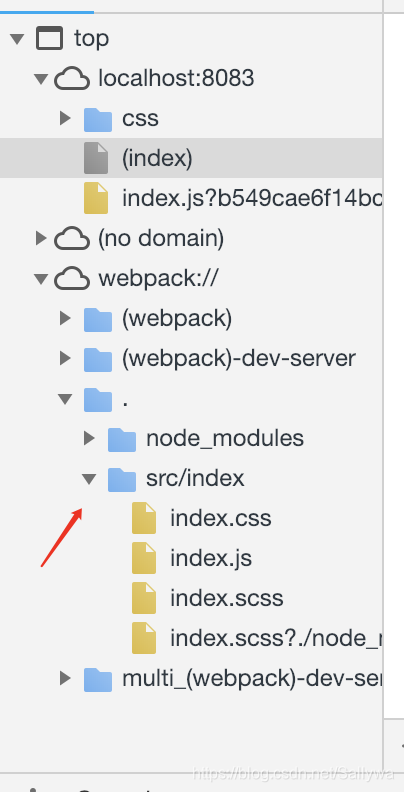
Task: Click the (webpack) folder icon
Action: click(x=97, y=319)
